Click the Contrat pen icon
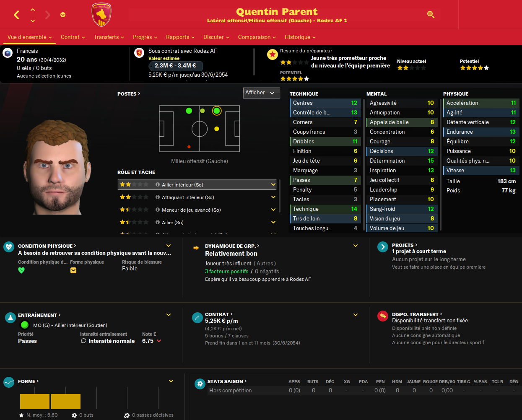 coord(197,318)
